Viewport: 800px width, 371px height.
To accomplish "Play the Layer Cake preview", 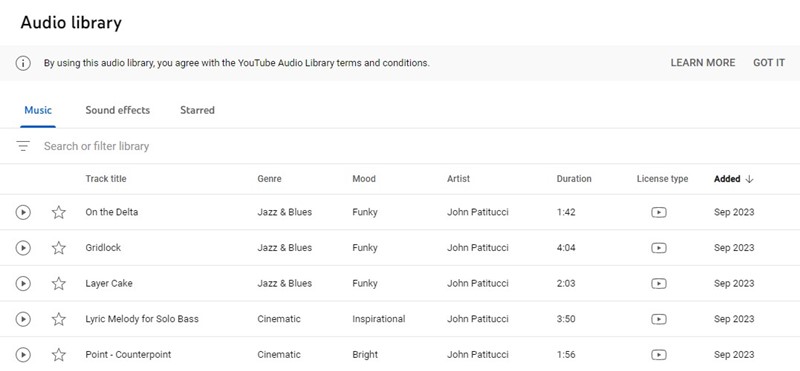I will coord(23,284).
